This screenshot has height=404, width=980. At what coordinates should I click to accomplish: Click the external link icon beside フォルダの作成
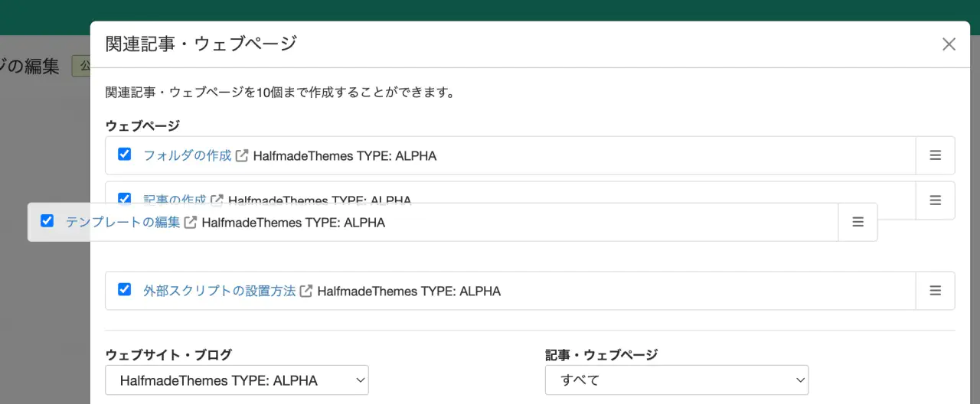[242, 156]
